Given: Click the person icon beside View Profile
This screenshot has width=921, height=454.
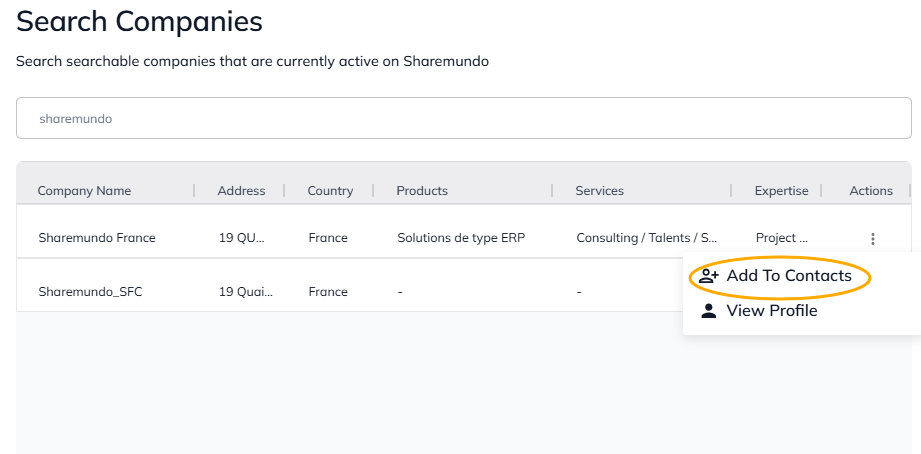Looking at the screenshot, I should coord(709,311).
